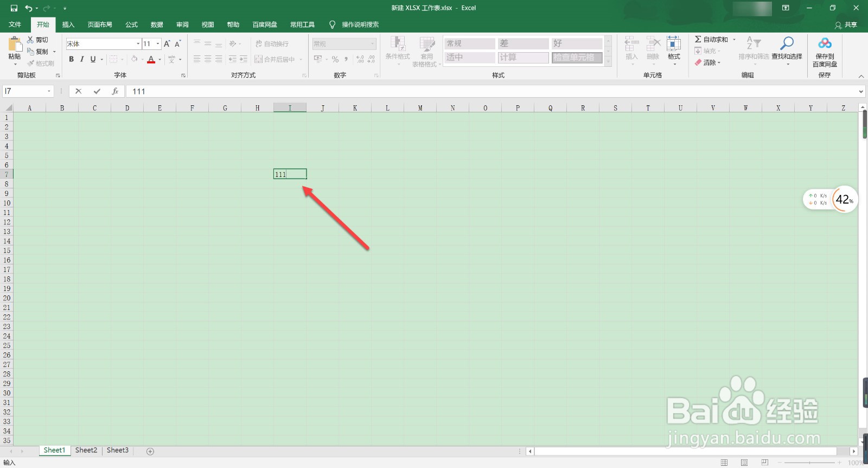Select the Sheet3 worksheet tab

[118, 450]
